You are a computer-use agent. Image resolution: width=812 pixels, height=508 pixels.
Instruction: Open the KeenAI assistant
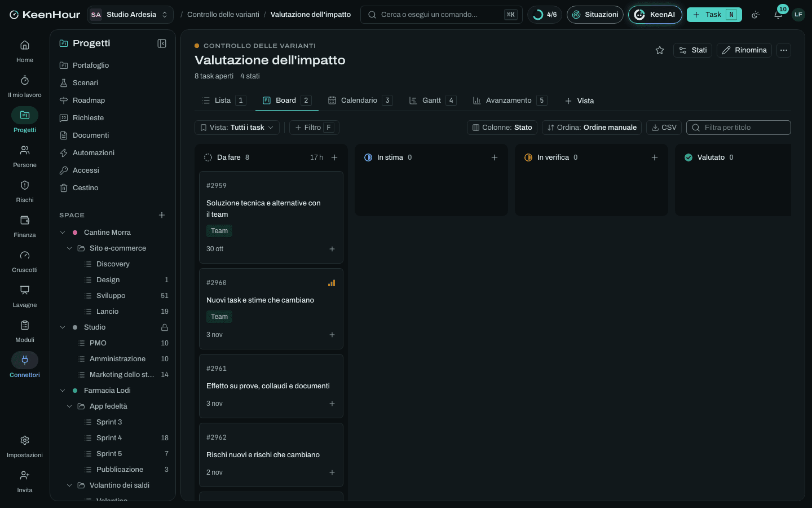tap(655, 15)
